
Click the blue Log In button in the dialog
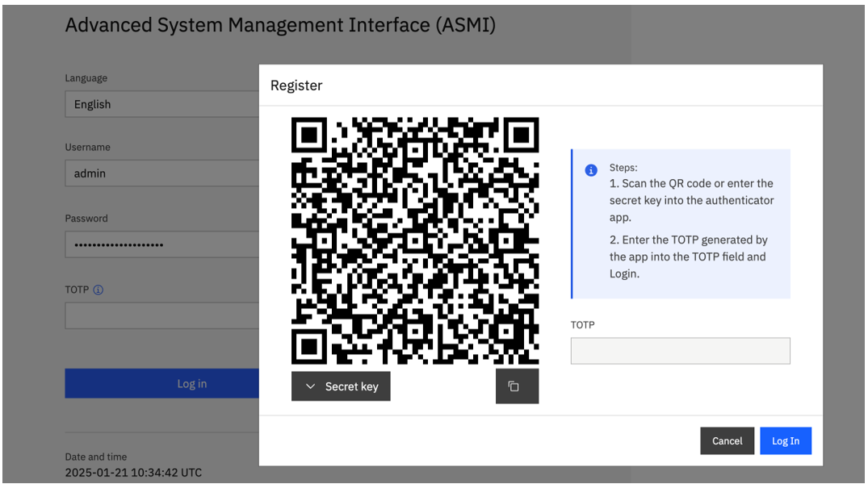coord(785,440)
